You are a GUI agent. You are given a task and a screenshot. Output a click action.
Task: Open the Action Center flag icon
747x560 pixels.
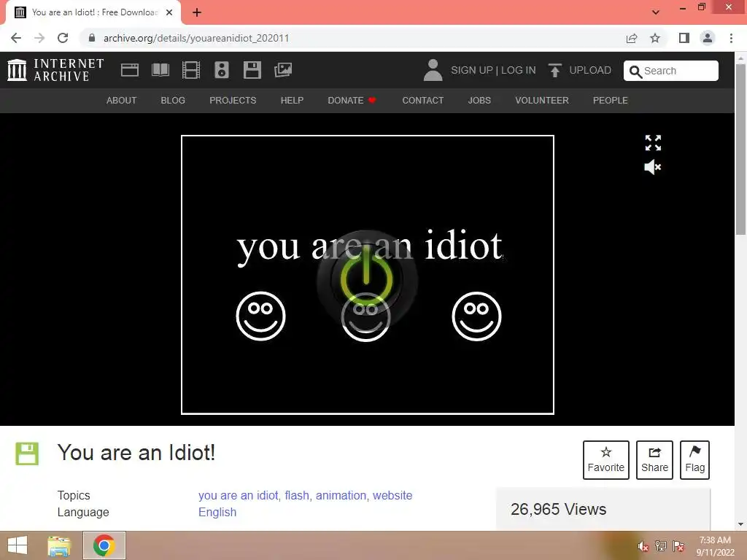pos(678,546)
